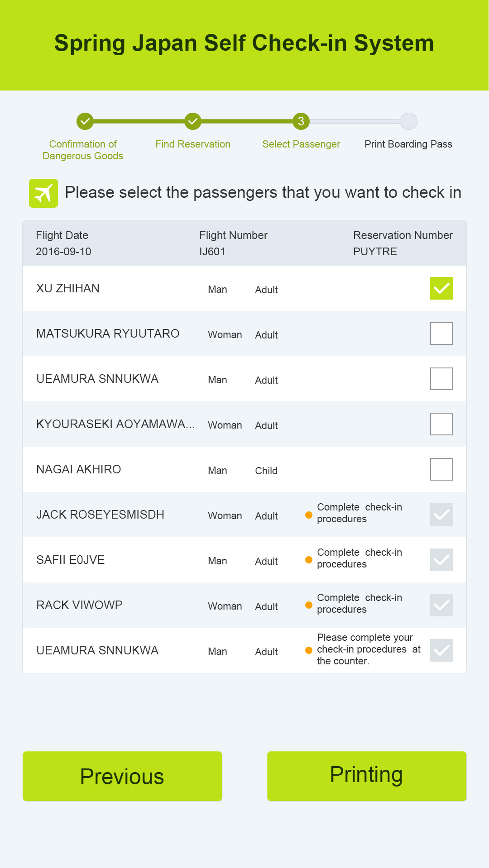Uncheck the XU ZHIHAN passenger checkbox

(x=441, y=288)
